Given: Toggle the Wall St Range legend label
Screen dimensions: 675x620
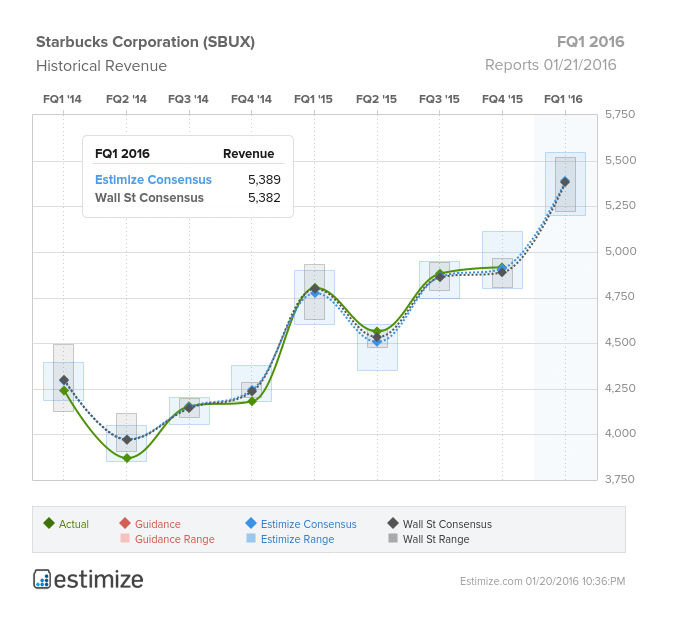Looking at the screenshot, I should tap(436, 539).
